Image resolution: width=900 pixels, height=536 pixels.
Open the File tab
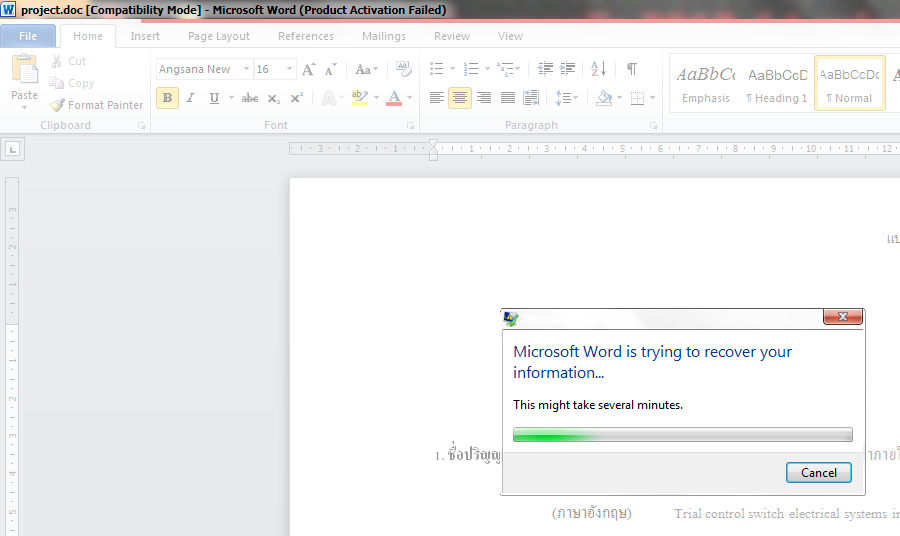28,36
